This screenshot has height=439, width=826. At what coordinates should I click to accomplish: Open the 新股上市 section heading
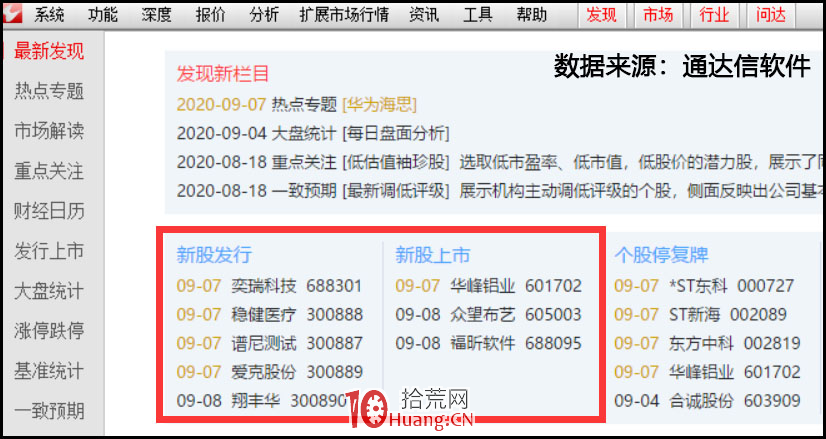tap(432, 255)
